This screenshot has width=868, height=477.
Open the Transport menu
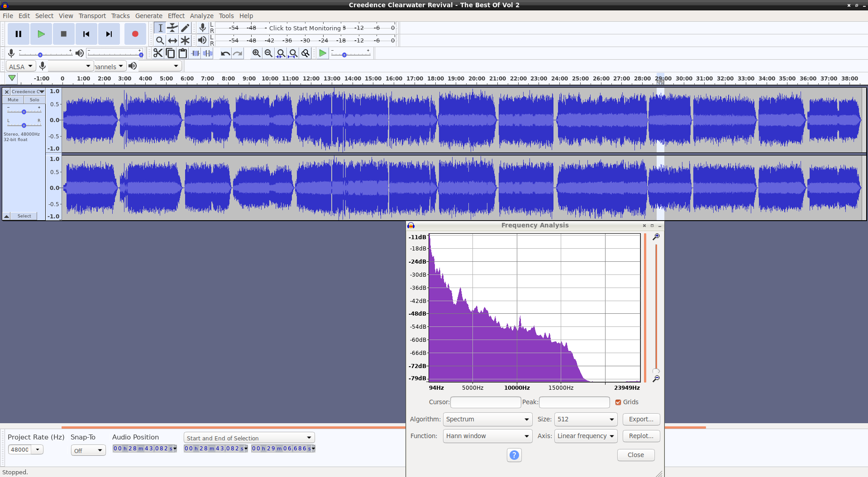92,16
